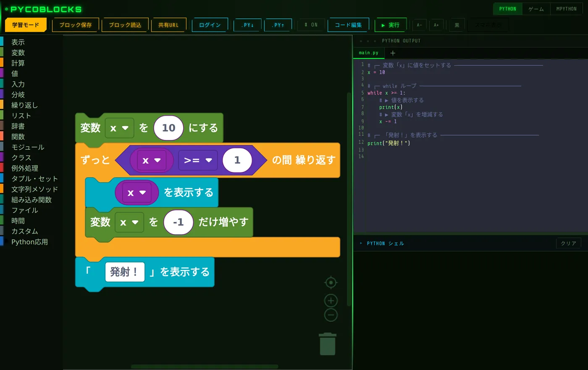Open the カスタム block category
The width and height of the screenshot is (588, 370).
(x=25, y=231)
